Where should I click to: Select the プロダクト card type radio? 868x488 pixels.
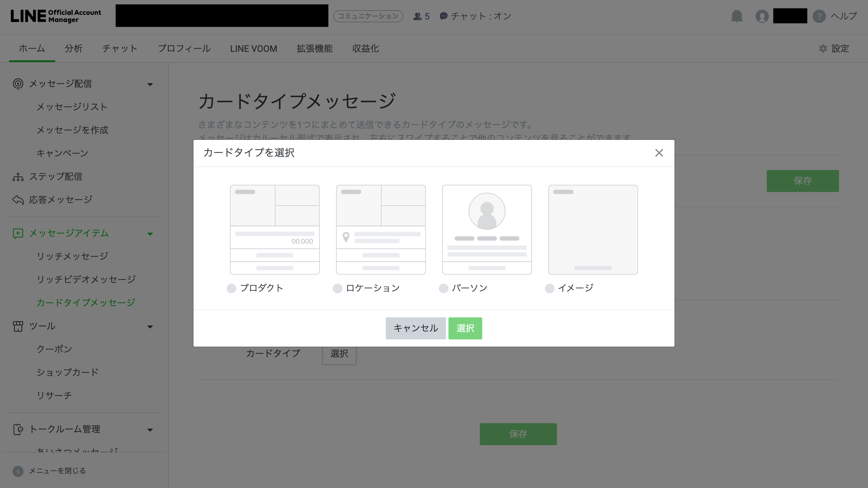click(x=231, y=288)
